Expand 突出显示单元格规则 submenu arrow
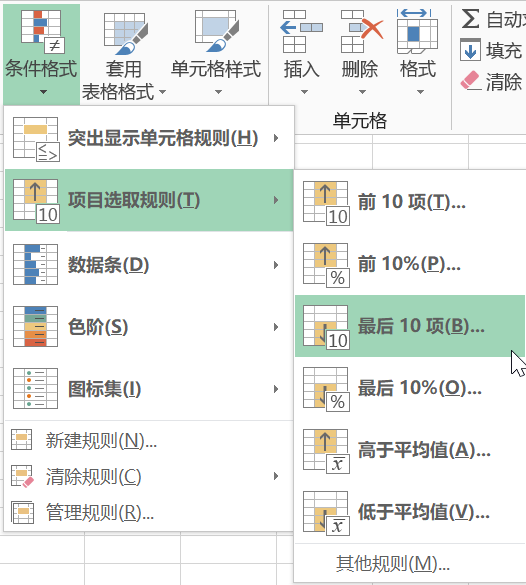Image resolution: width=526 pixels, height=585 pixels. click(276, 138)
